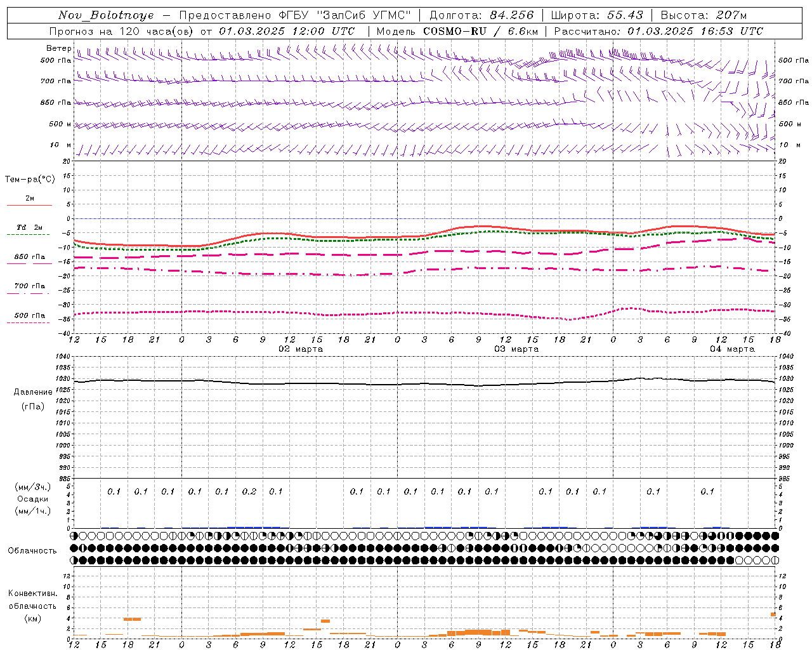Screen dimensions: 812x650
Task: Click the 02 марта date label
Action: click(301, 349)
